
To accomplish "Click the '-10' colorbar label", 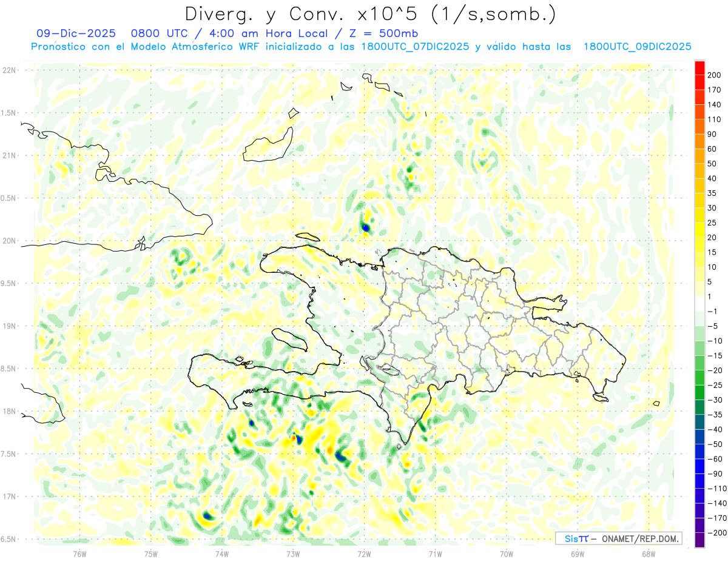I will pyautogui.click(x=714, y=341).
